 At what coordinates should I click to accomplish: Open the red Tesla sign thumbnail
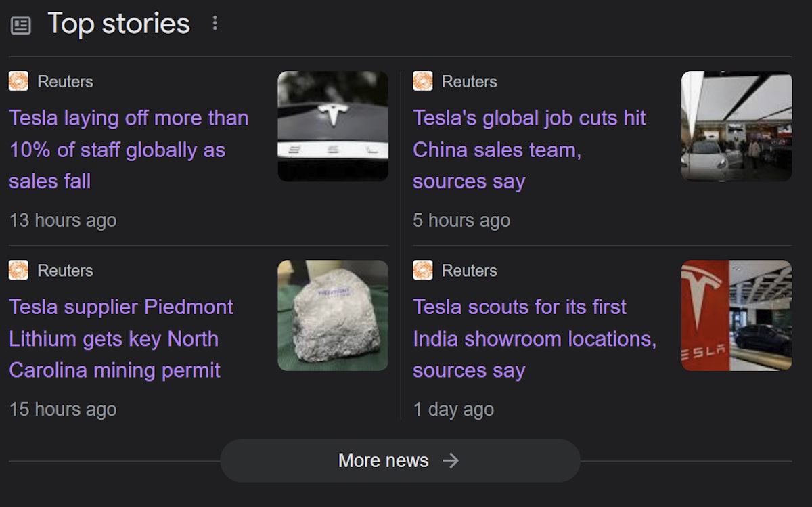(x=736, y=315)
